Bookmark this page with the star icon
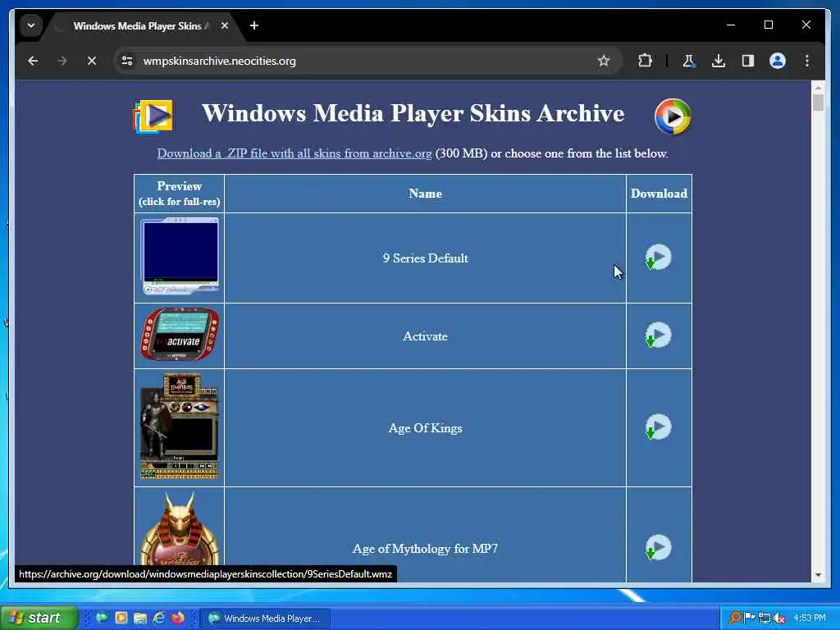This screenshot has width=840, height=630. (604, 61)
